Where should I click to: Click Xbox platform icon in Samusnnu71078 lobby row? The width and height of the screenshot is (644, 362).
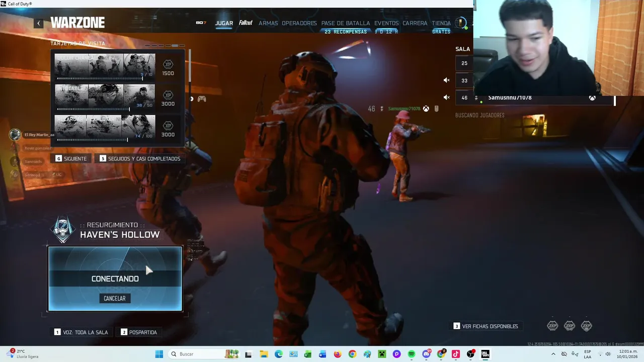coord(592,98)
